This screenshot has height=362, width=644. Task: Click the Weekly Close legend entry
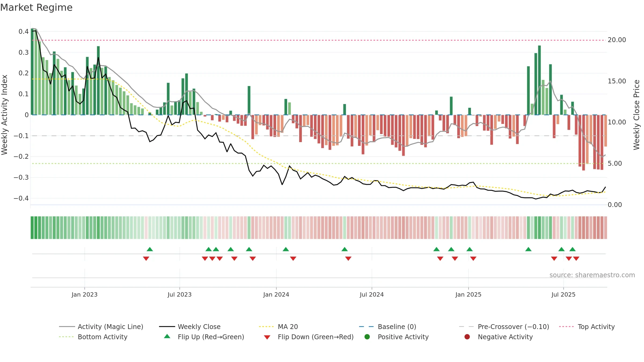[x=190, y=327]
